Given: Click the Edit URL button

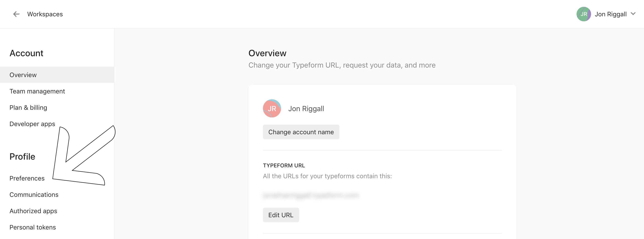Looking at the screenshot, I should (x=281, y=215).
